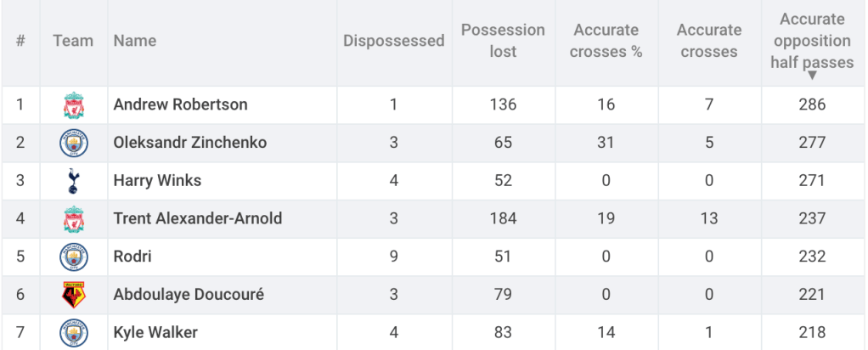The height and width of the screenshot is (350, 868).
Task: Click Manchester City crest beside Oleksandr Zinchenko
Action: 74,143
